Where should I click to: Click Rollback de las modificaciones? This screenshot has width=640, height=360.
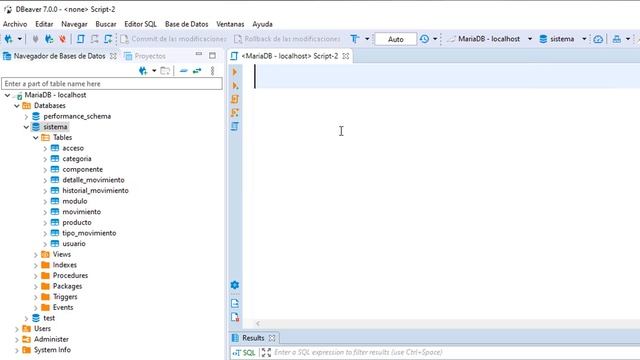[287, 39]
